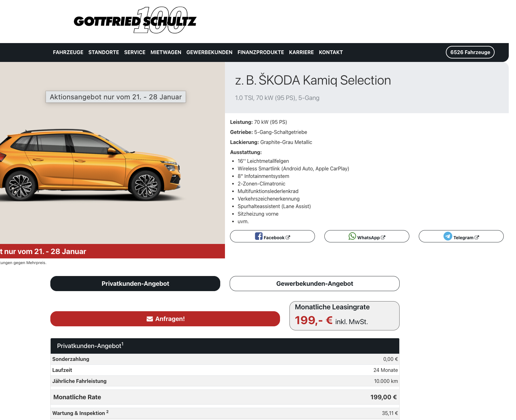Click the Gottfried Schultz 100 logo
Screen dimensions: 516x420
pos(135,20)
